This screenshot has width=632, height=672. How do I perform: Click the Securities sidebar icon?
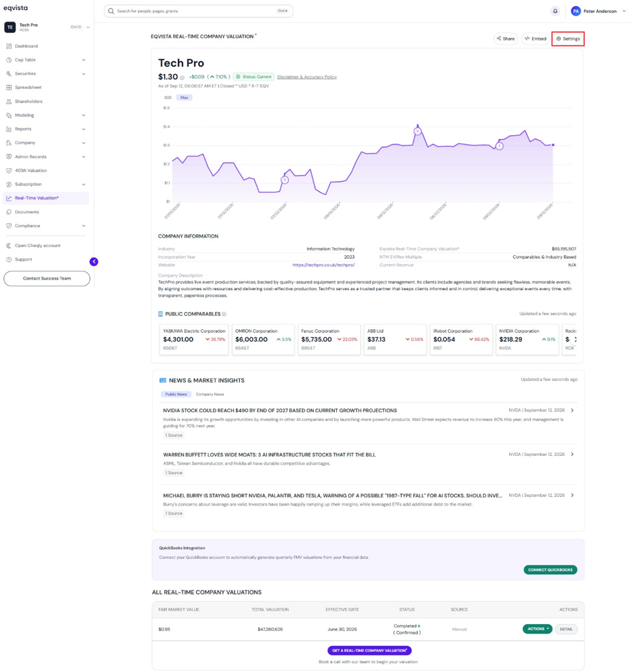pos(9,73)
